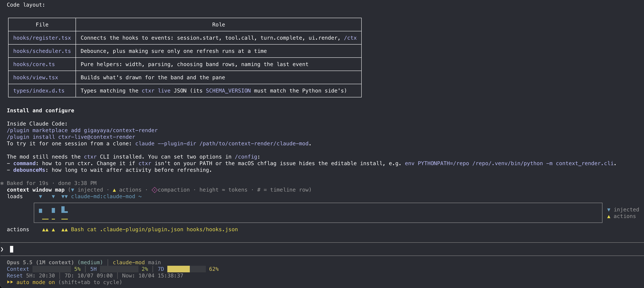Click the double-arrow icon before "auto mode on"
Viewport: 644px width, 288px height.
point(10,282)
